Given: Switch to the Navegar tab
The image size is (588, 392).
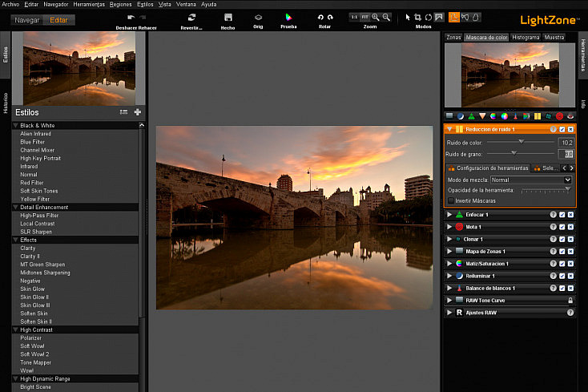Looking at the screenshot, I should tap(27, 20).
